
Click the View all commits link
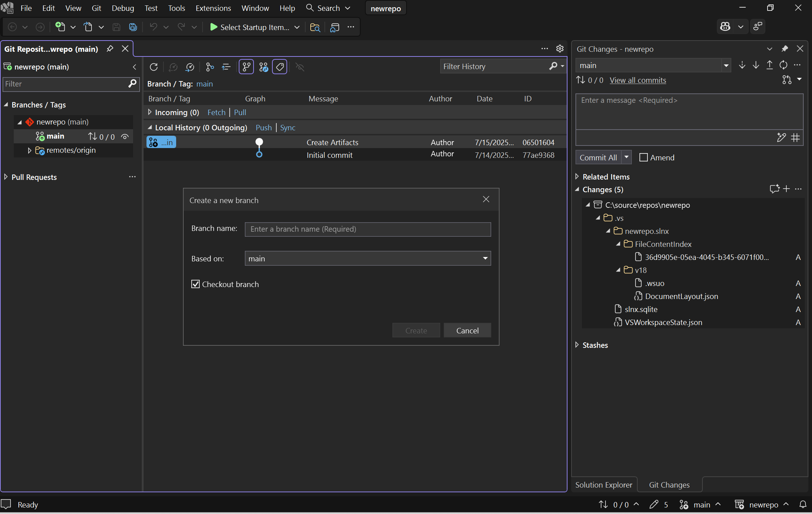point(637,80)
